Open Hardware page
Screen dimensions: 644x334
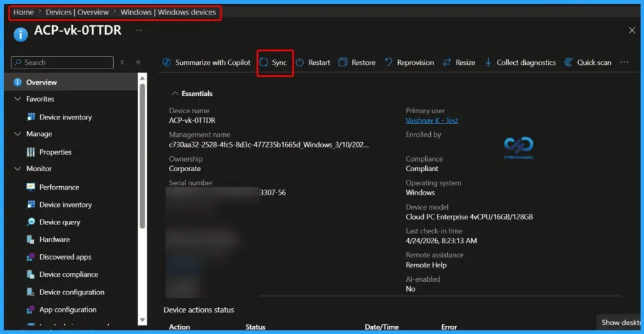55,240
